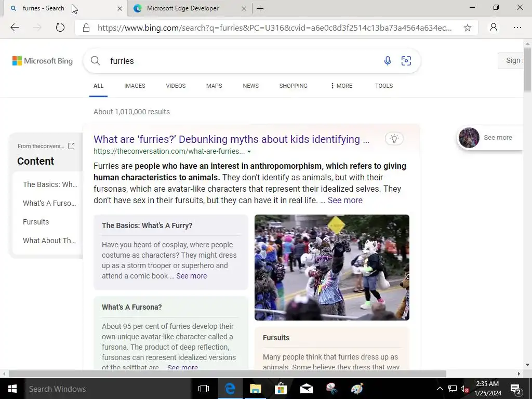Screen dimensions: 532x399
Task: Open the 'What are furries?' result title
Action: pos(231,139)
